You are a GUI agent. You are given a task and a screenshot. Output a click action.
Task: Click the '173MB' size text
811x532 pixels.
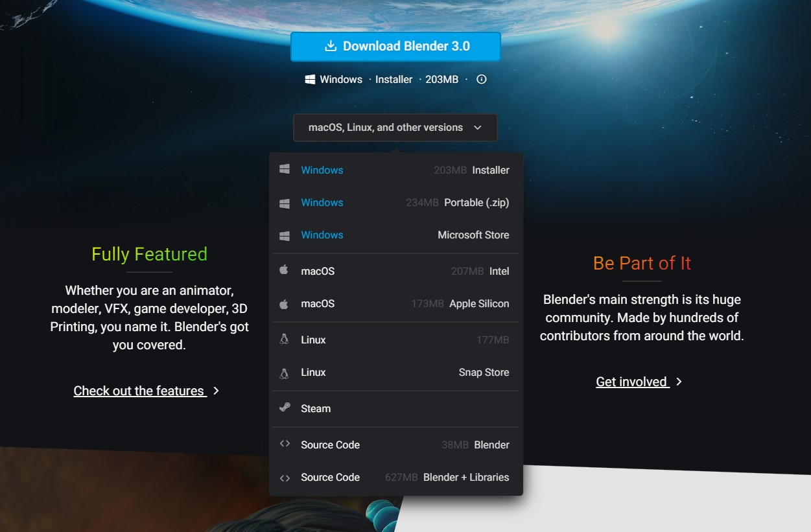click(x=427, y=303)
